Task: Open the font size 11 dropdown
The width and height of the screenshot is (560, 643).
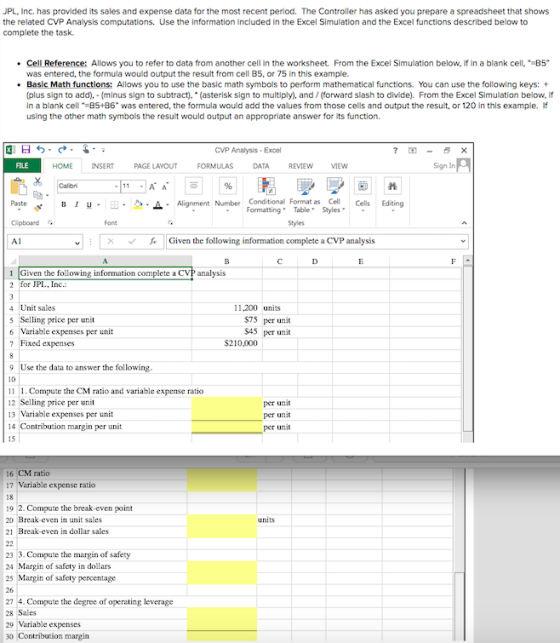Action: pos(141,187)
